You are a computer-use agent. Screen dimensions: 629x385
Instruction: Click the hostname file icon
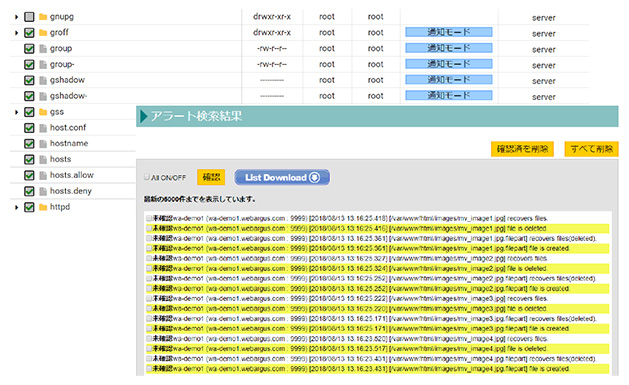click(43, 144)
